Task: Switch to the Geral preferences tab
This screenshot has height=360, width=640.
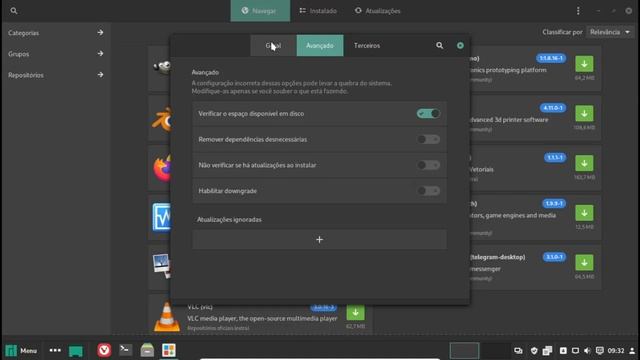Action: click(x=273, y=46)
